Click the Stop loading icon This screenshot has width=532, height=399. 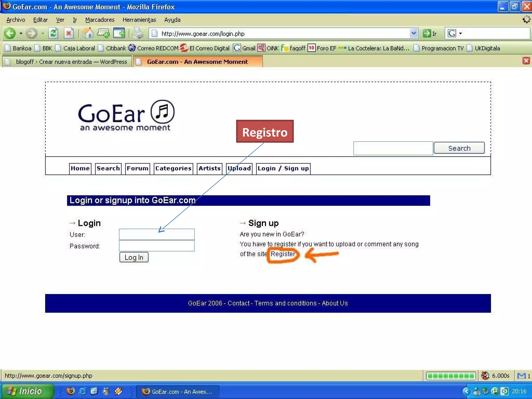coord(69,34)
